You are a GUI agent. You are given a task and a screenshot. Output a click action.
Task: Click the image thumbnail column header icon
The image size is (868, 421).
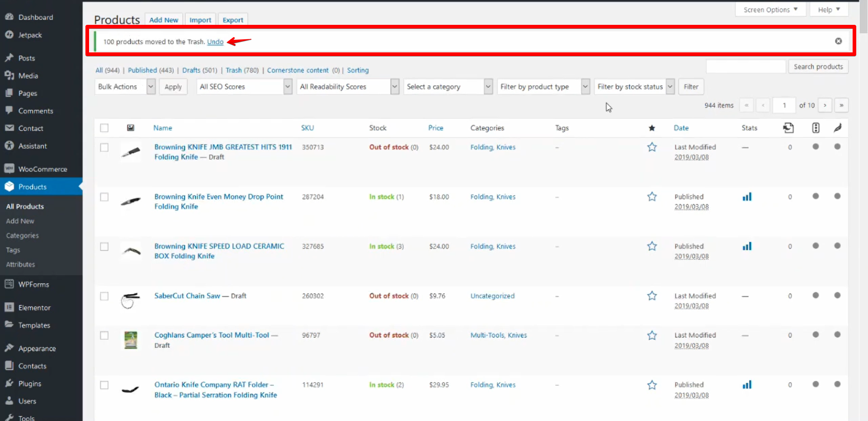[131, 128]
